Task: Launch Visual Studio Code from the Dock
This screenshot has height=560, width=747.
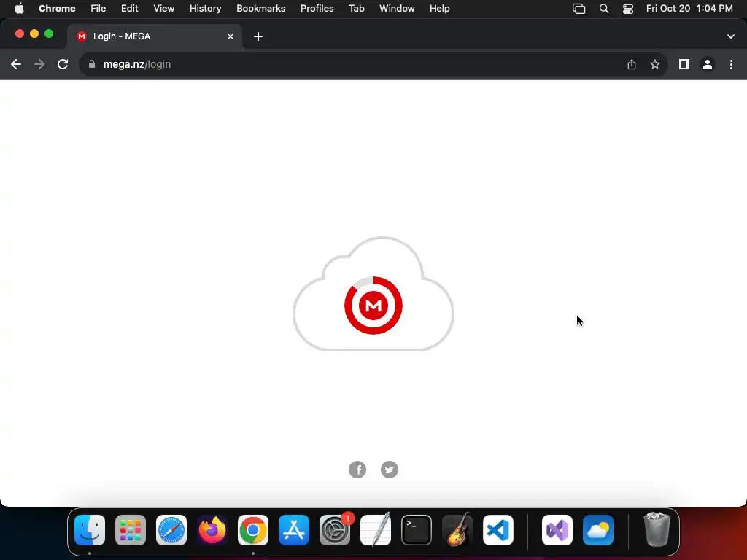Action: 498,530
